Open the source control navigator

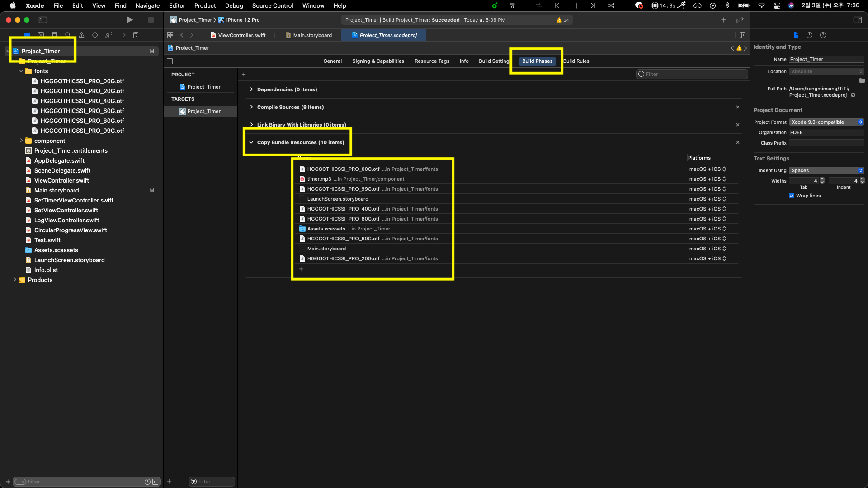41,35
